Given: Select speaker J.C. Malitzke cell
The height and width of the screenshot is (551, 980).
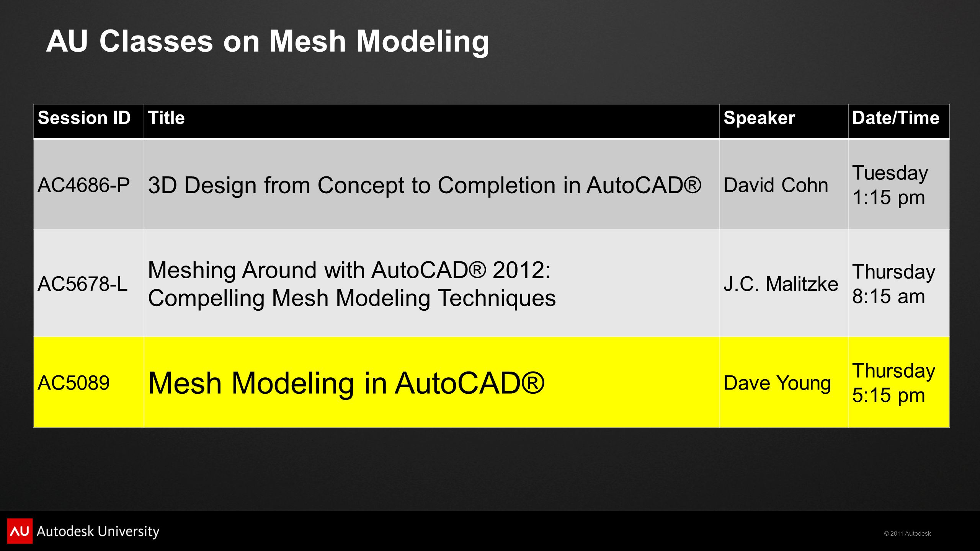Looking at the screenshot, I should (x=784, y=283).
